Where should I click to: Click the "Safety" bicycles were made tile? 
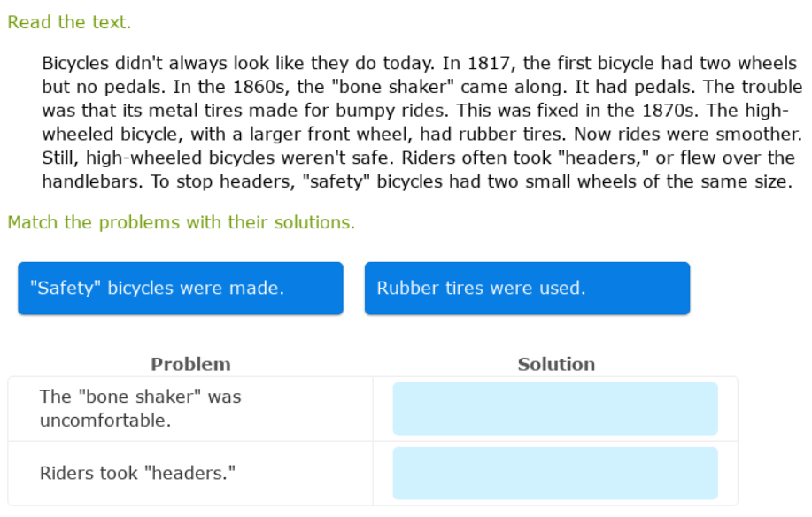(x=180, y=289)
